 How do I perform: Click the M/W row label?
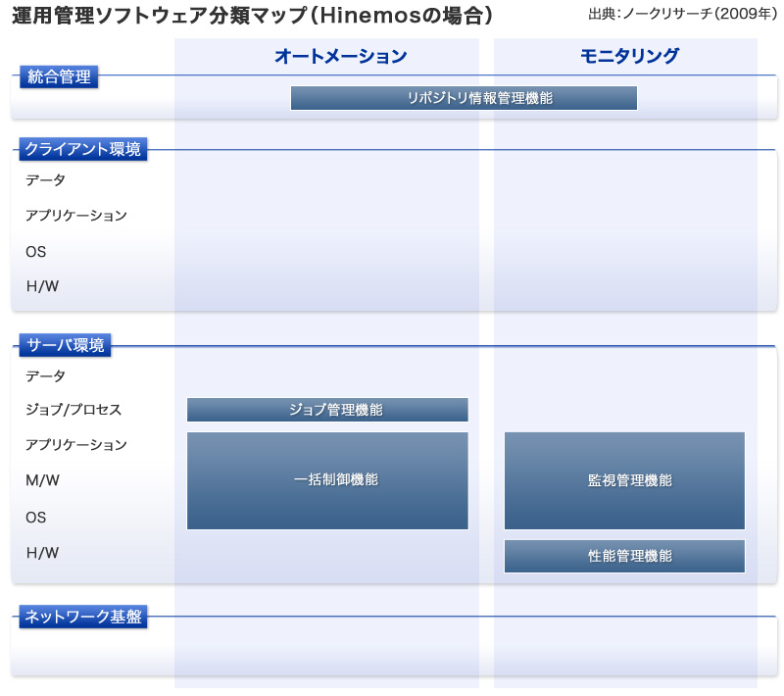pyautogui.click(x=42, y=480)
